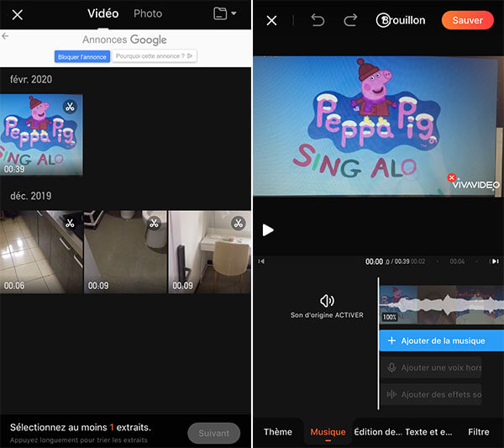Screen dimensions: 504x448
Task: Close the editor with the X icon
Action: (x=271, y=20)
